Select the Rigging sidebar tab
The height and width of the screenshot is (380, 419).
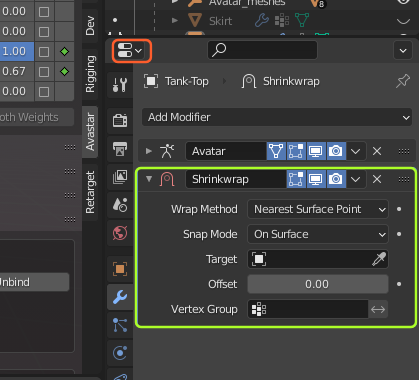90,74
